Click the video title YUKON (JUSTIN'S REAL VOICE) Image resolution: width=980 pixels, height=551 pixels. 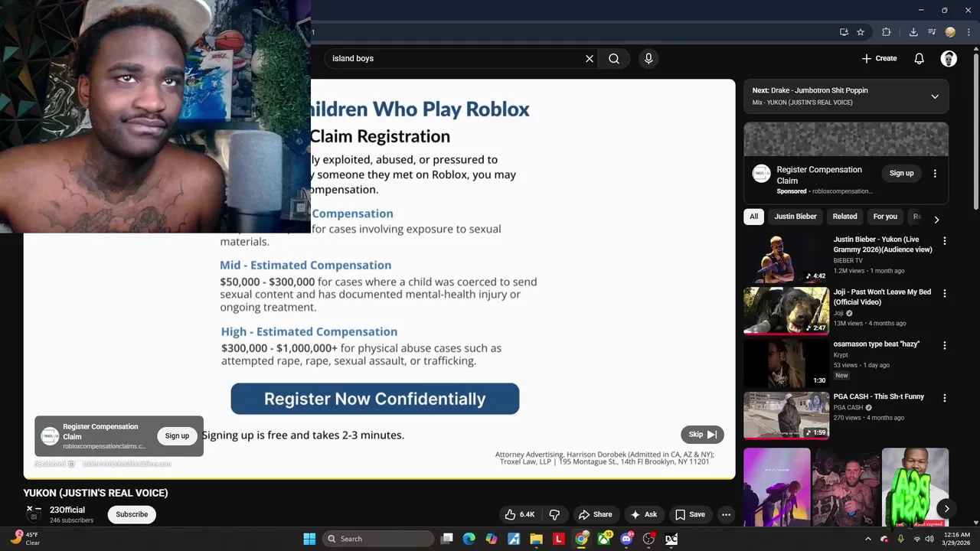coord(96,493)
